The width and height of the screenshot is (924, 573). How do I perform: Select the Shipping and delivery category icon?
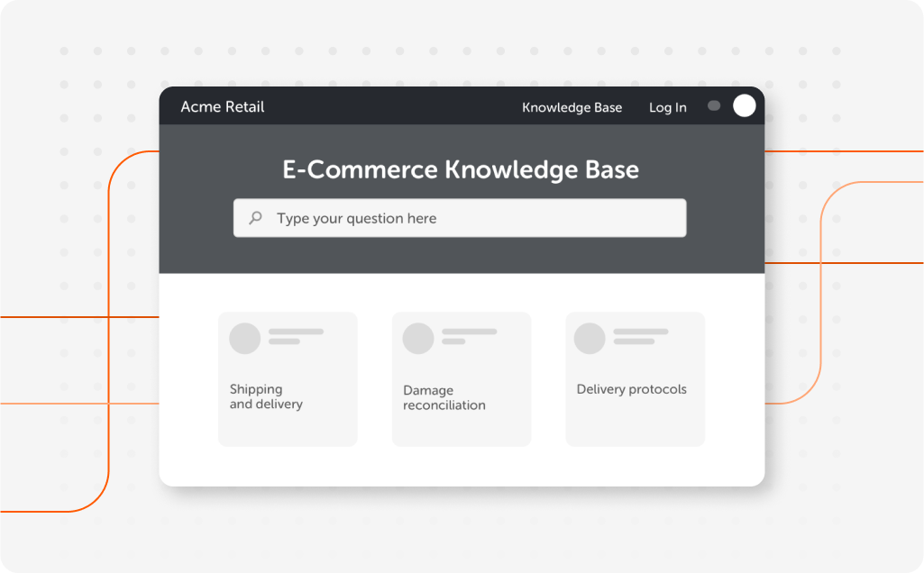coord(243,338)
